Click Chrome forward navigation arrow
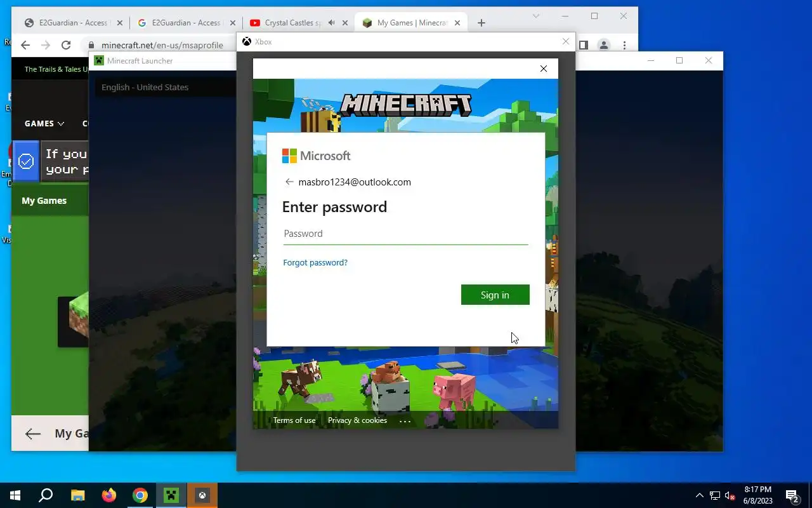The image size is (812, 508). [x=46, y=45]
